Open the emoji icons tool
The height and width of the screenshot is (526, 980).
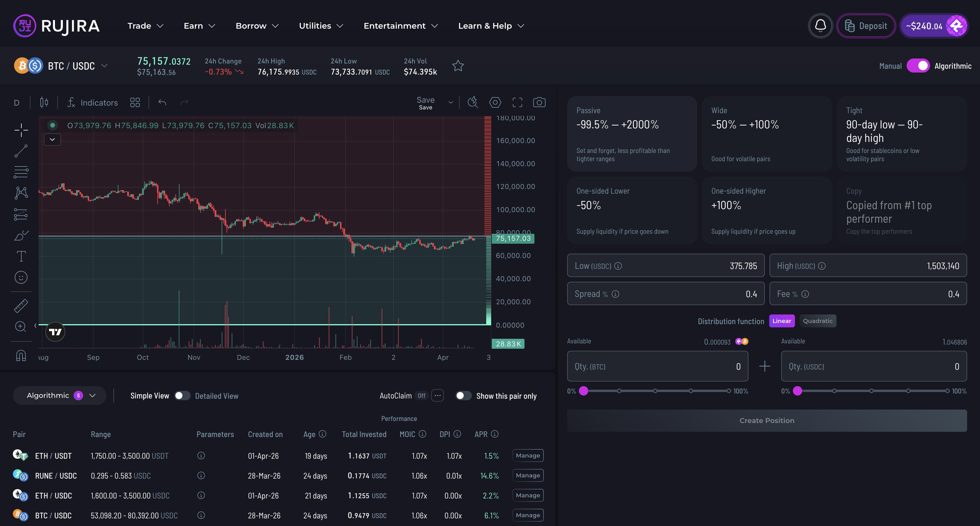21,277
